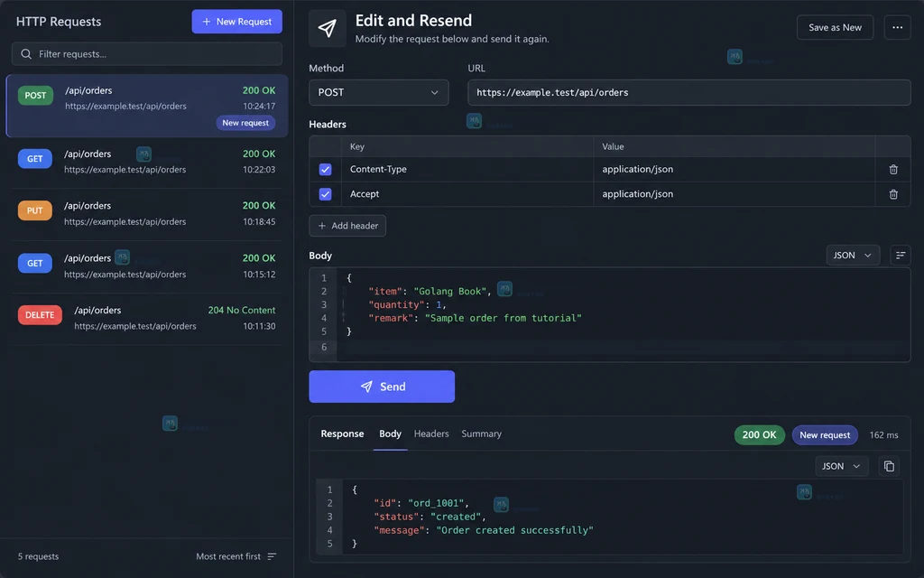Click the Save as New button
The image size is (924, 578).
(835, 28)
